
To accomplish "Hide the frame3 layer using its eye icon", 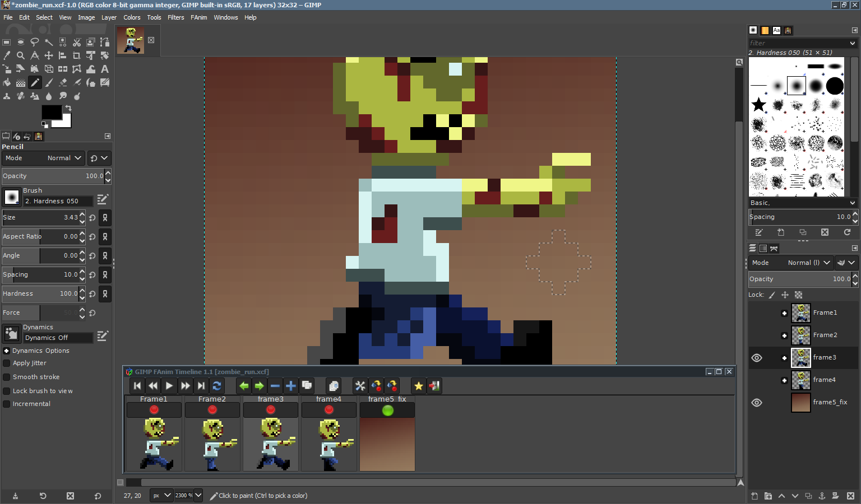I will [x=757, y=357].
